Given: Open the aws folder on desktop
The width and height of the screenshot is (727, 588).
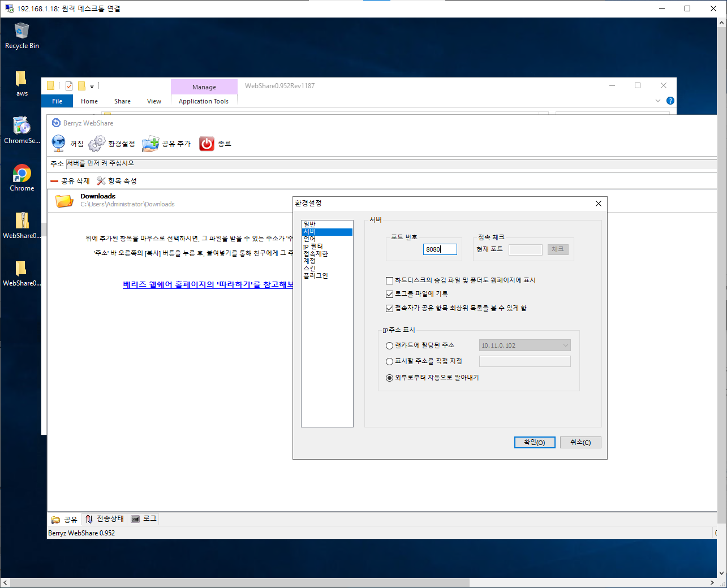Looking at the screenshot, I should click(21, 84).
